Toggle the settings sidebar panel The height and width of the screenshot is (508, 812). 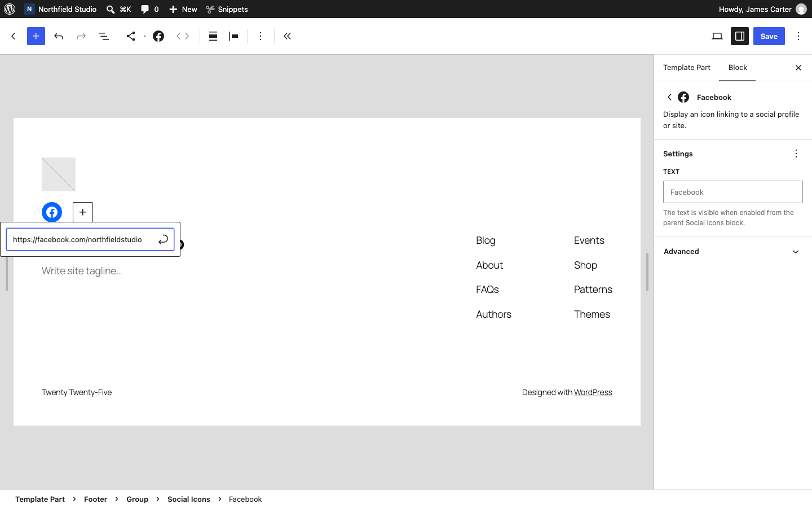click(x=740, y=36)
